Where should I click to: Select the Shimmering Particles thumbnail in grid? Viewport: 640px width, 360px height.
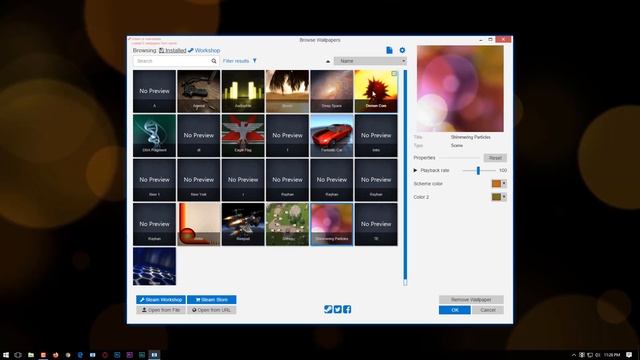pos(331,224)
